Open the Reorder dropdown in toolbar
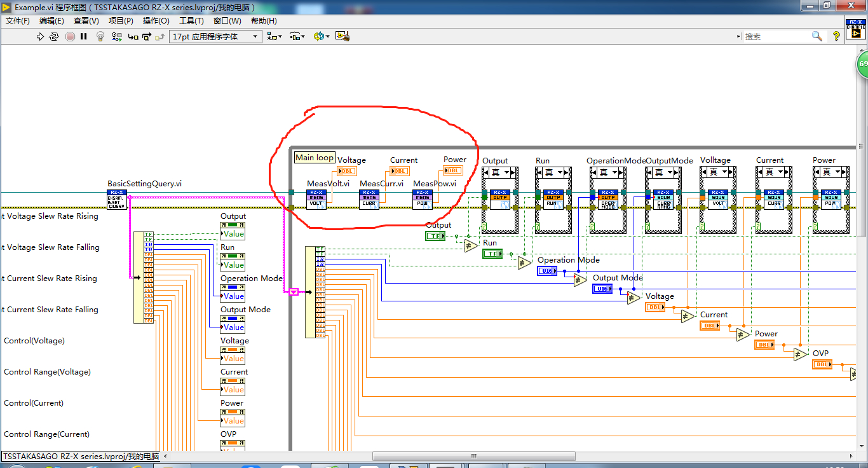868x468 pixels. click(321, 37)
